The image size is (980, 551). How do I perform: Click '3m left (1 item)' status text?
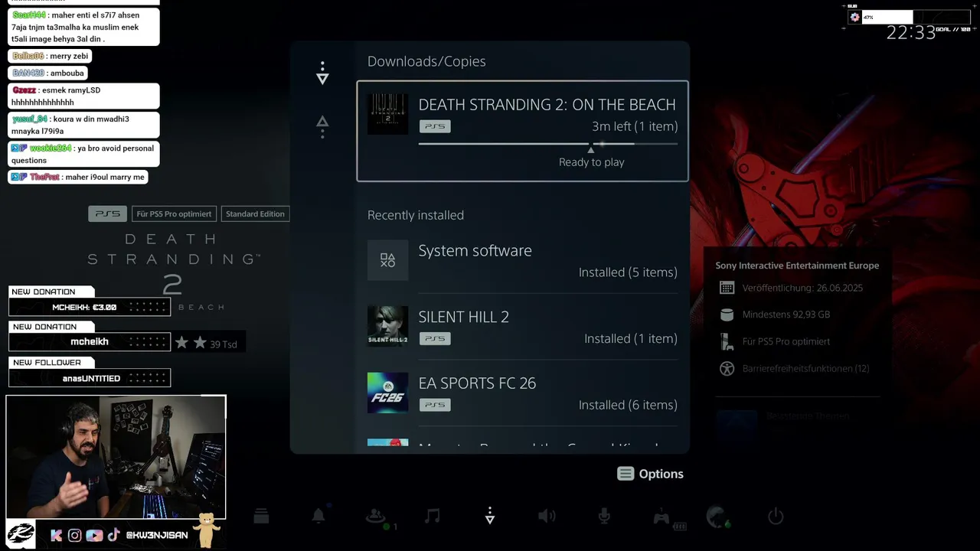(x=635, y=126)
